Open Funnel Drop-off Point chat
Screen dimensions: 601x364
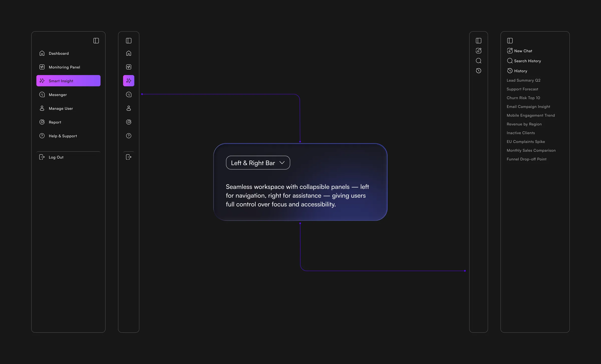pyautogui.click(x=527, y=159)
